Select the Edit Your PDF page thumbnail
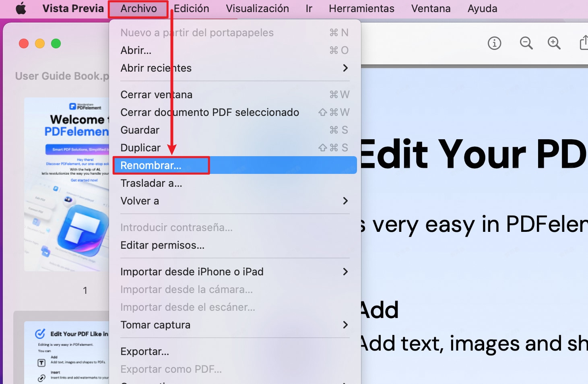The width and height of the screenshot is (588, 384). [66, 353]
